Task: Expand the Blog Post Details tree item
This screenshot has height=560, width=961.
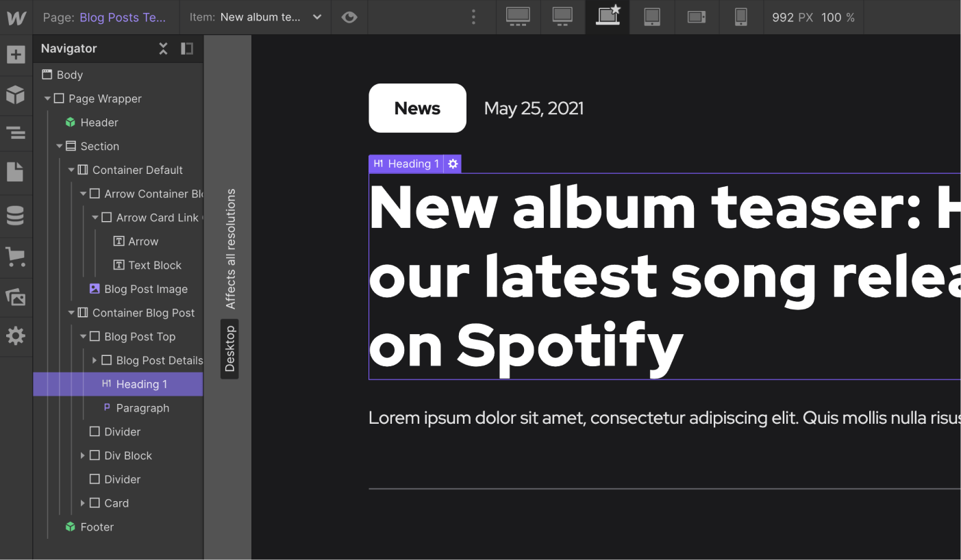Action: [x=95, y=360]
